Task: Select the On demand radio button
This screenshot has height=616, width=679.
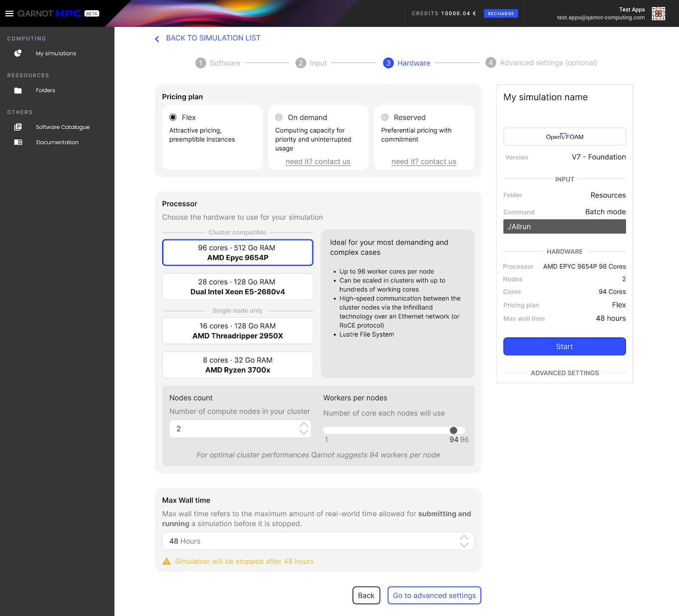Action: pyautogui.click(x=279, y=118)
